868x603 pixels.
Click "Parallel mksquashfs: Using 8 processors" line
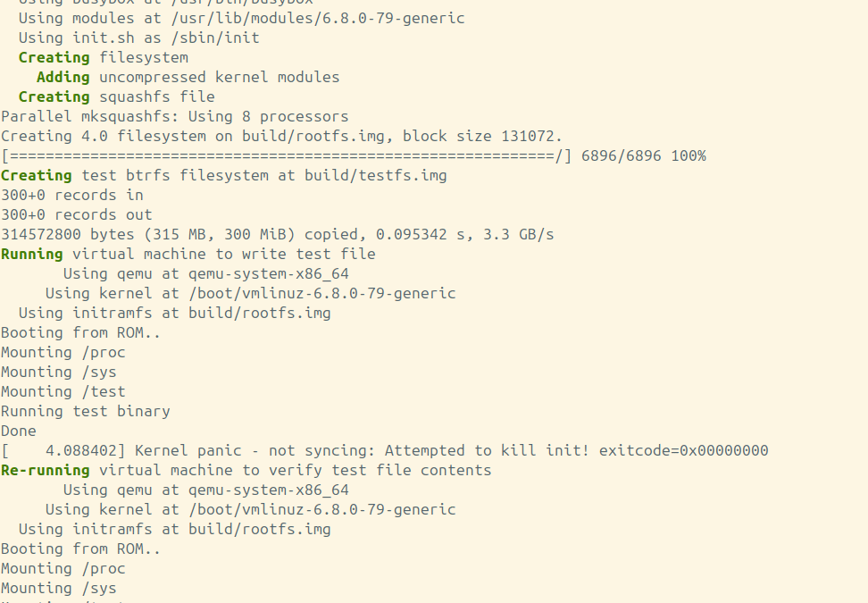click(x=174, y=116)
